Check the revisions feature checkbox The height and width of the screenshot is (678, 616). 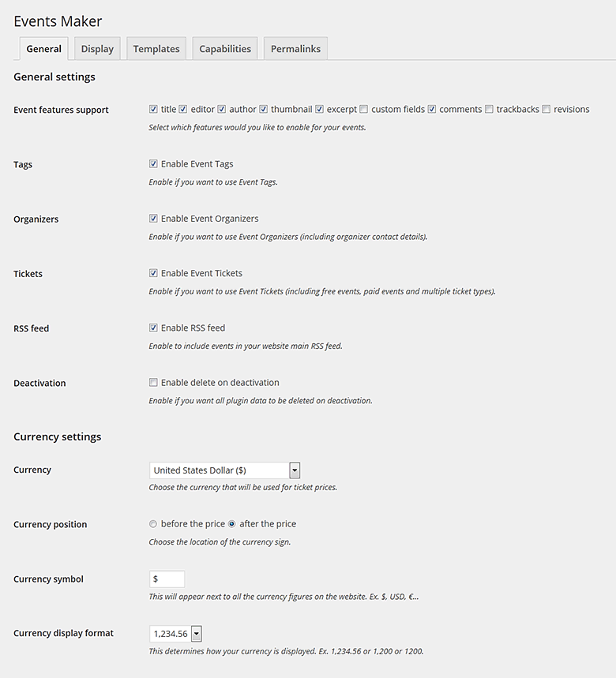pyautogui.click(x=547, y=110)
